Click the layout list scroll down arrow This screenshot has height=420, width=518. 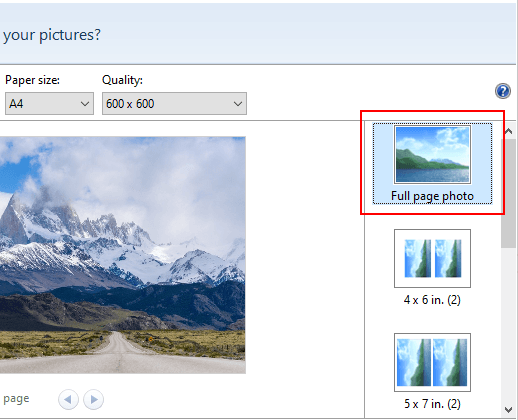pos(508,409)
